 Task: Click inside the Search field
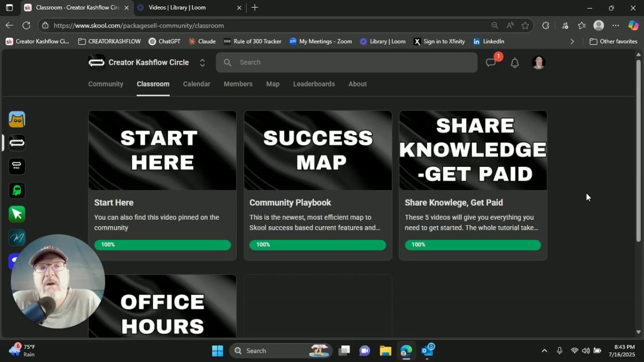347,62
